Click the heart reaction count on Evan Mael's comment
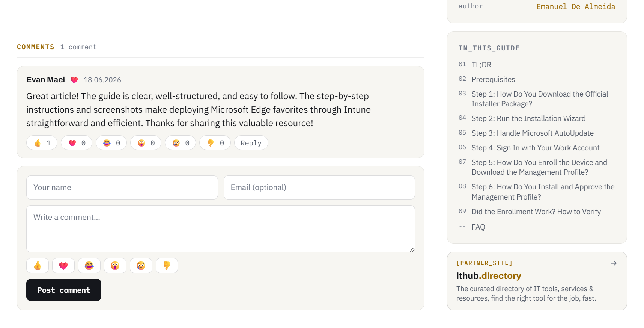This screenshot has width=644, height=328. coord(77,143)
